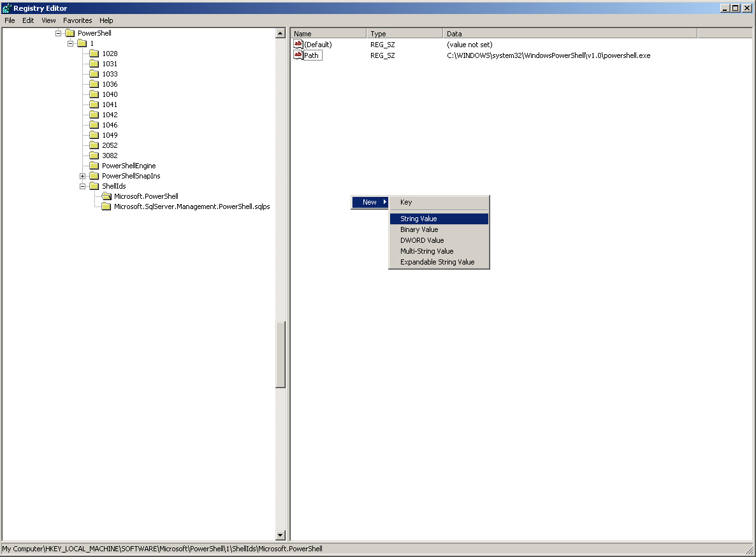The image size is (756, 557).
Task: Select the Microsoft.SqlServer.Management.PowerShell.sqlps key
Action: tap(192, 206)
